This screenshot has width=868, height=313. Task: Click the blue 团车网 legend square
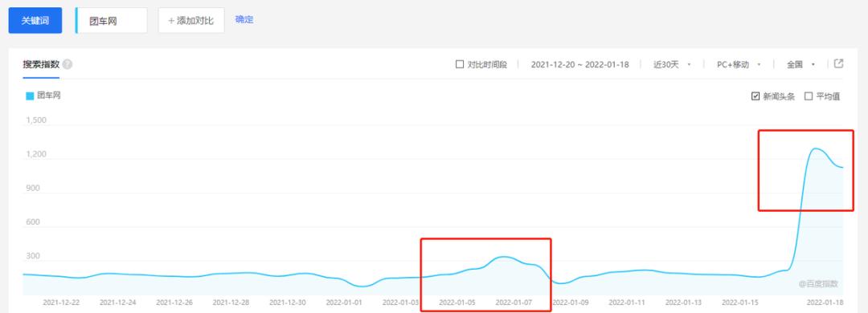(x=31, y=96)
